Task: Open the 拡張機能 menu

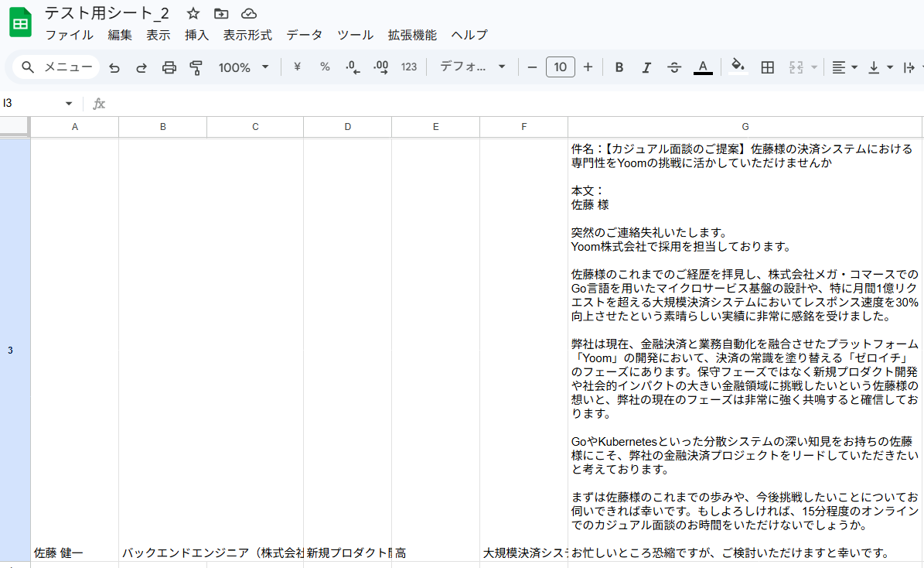Action: (412, 35)
